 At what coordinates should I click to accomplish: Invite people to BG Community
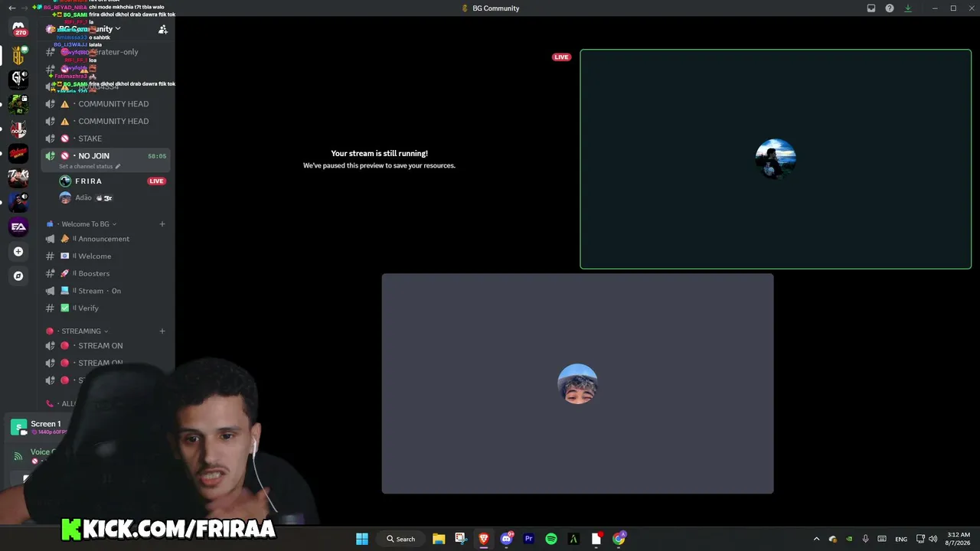point(163,29)
